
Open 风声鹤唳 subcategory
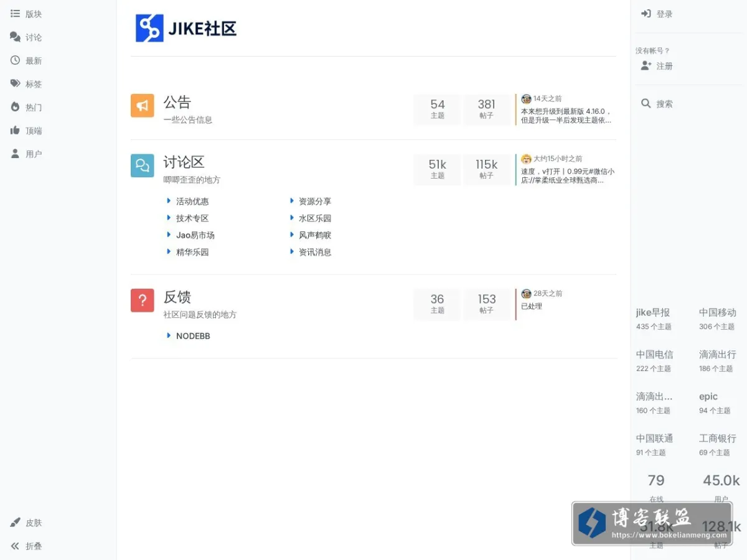coord(315,235)
